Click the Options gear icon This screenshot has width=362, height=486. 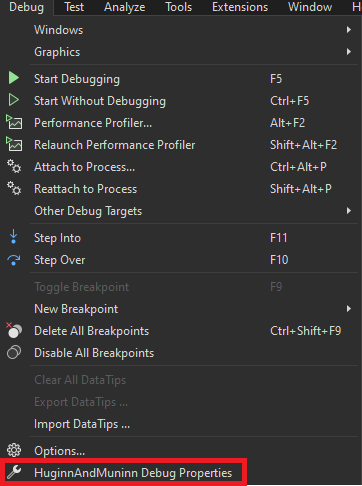[14, 450]
